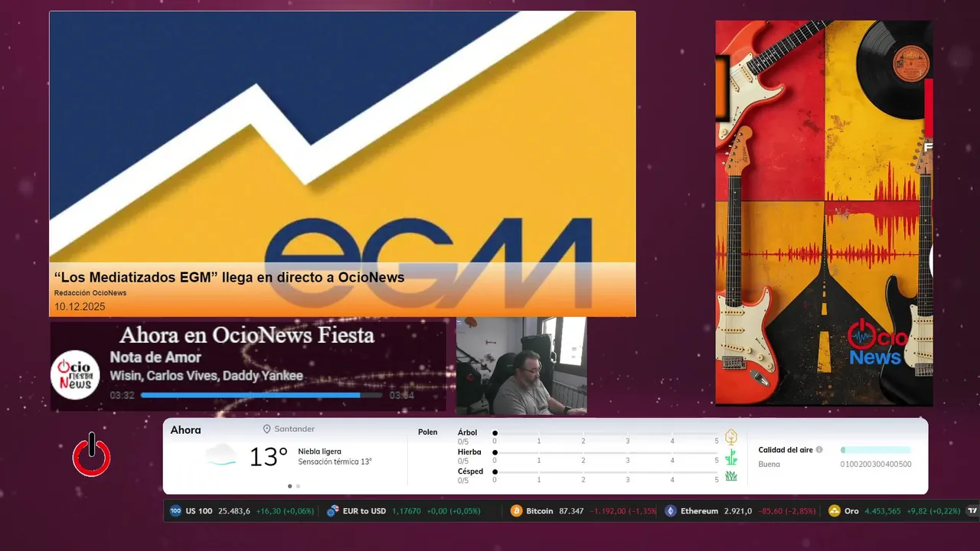
Task: Click the Calidad del aire label
Action: tap(786, 450)
